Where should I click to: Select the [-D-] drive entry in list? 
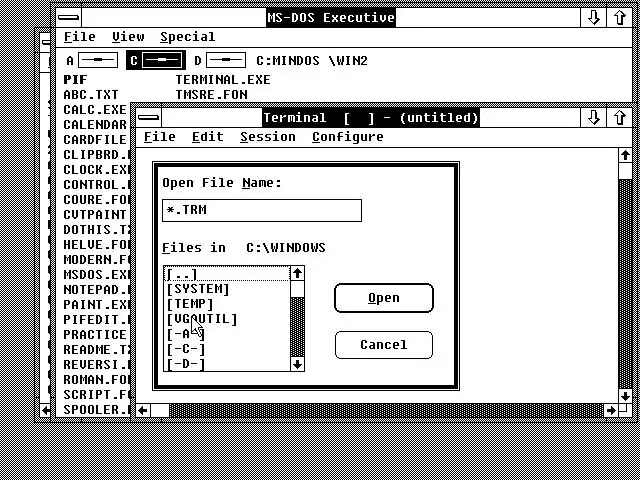tap(227, 364)
